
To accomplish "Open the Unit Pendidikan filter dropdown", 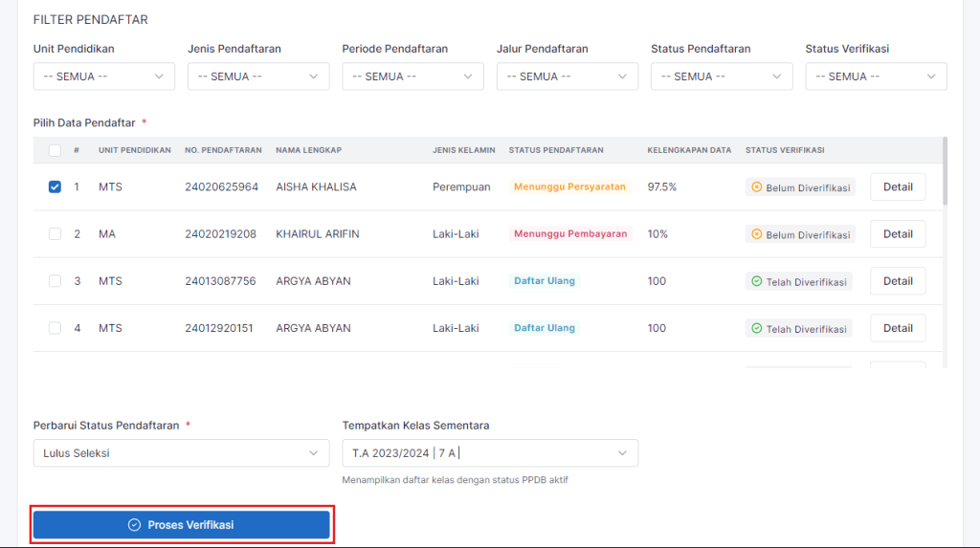I will coord(103,77).
